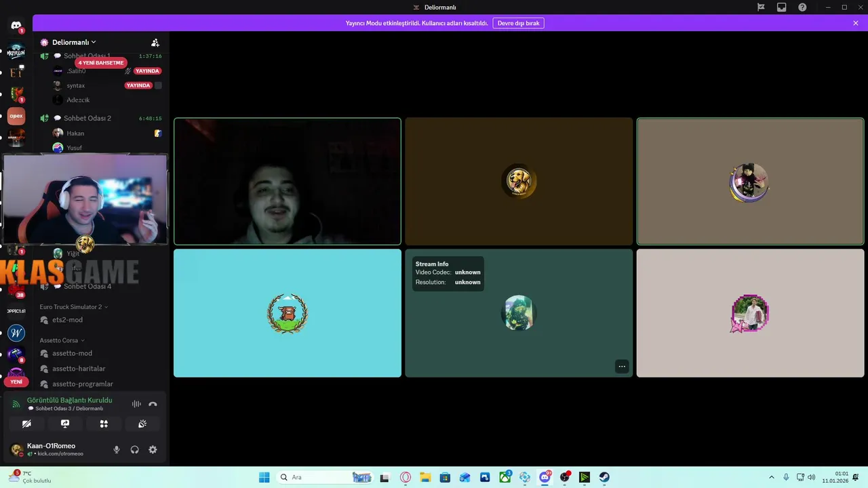Click the 4 YENİ BAHSETME badge
Image resolution: width=868 pixels, height=488 pixels.
[101, 62]
